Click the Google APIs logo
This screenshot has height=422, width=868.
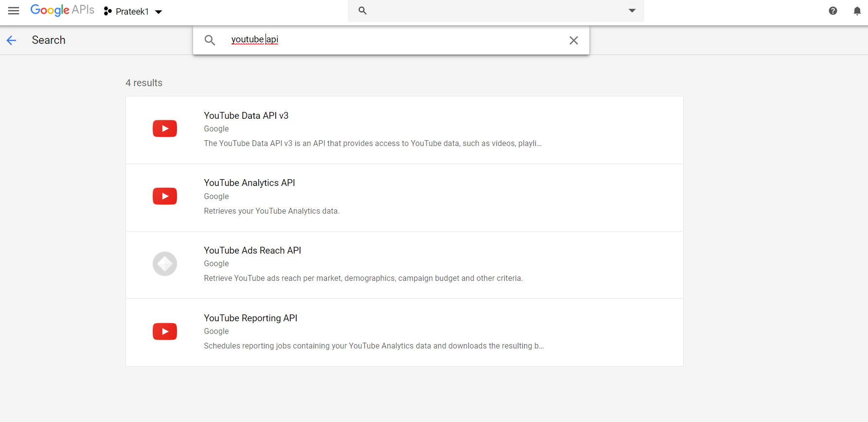pos(62,10)
